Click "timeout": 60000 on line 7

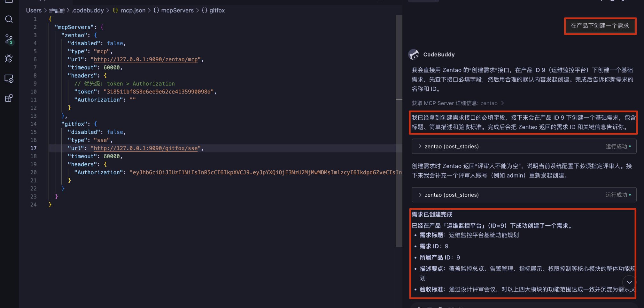tap(95, 67)
